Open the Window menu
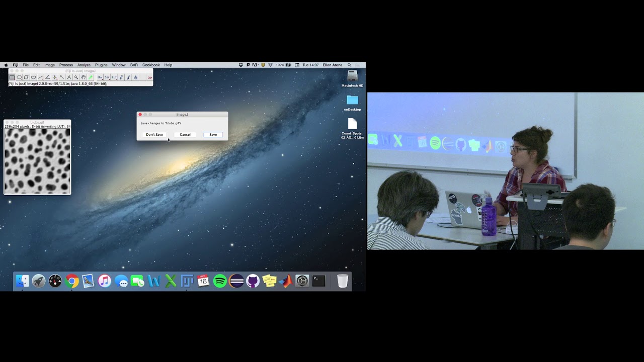Image resolution: width=644 pixels, height=362 pixels. (x=119, y=65)
